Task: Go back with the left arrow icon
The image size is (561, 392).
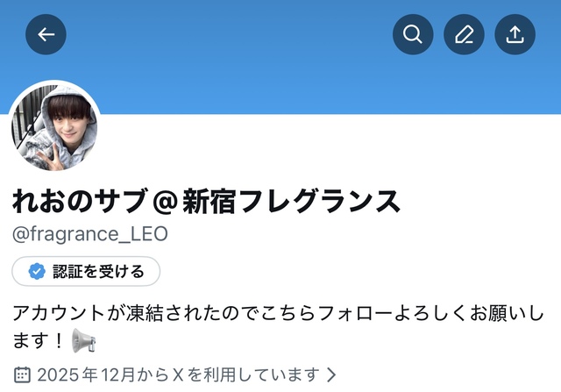Action: [46, 34]
